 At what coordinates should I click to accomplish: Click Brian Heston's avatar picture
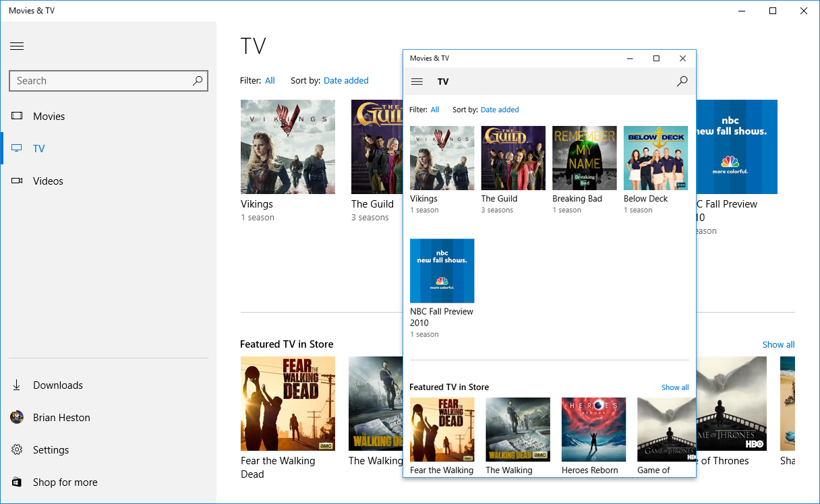point(17,418)
